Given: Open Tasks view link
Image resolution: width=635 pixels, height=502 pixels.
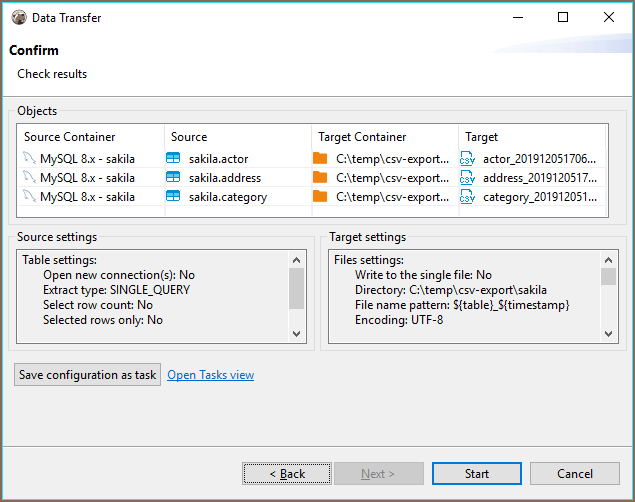Looking at the screenshot, I should [211, 375].
